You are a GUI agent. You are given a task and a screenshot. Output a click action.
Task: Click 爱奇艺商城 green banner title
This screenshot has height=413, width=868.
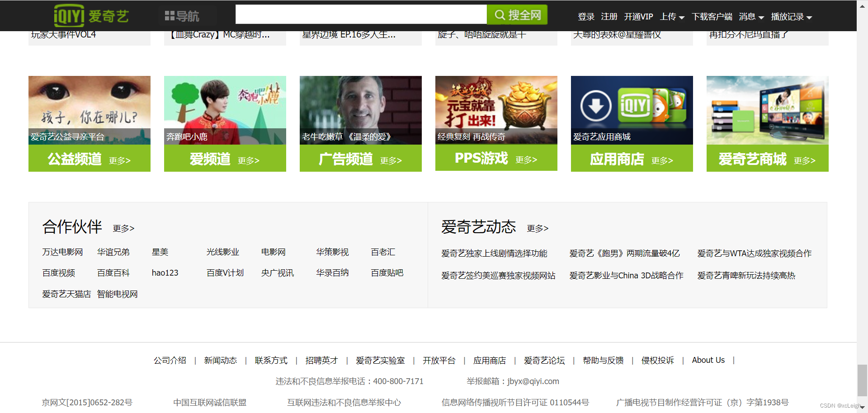coord(753,159)
